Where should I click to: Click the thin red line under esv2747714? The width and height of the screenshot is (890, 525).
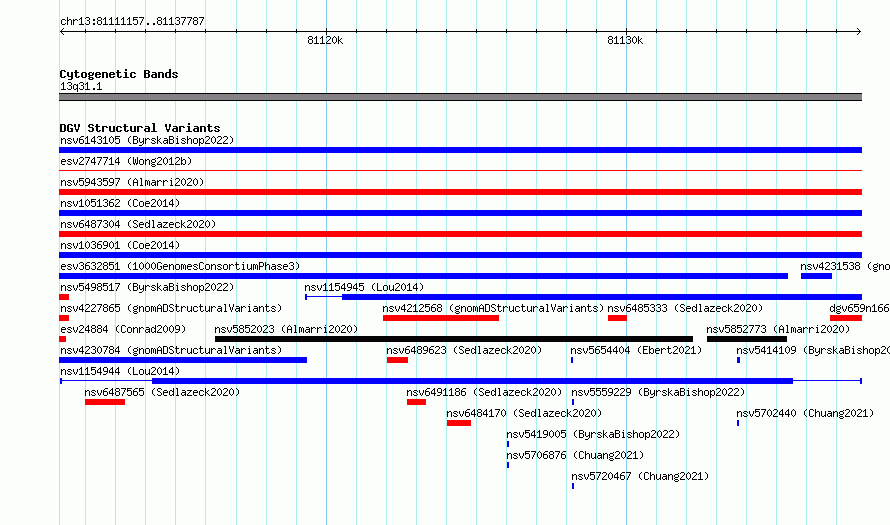coord(460,170)
